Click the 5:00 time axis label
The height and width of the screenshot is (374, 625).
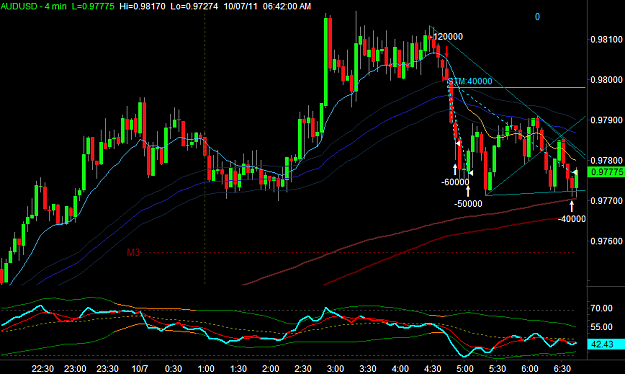coord(465,368)
